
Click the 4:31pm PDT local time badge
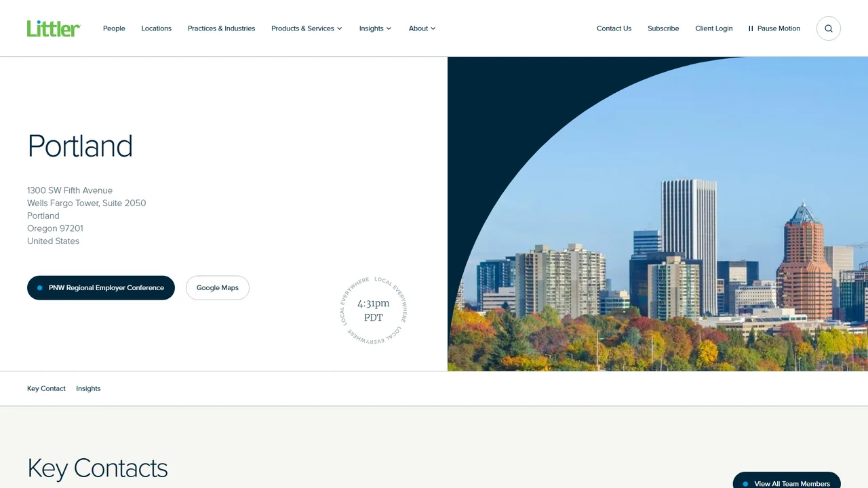click(x=374, y=310)
